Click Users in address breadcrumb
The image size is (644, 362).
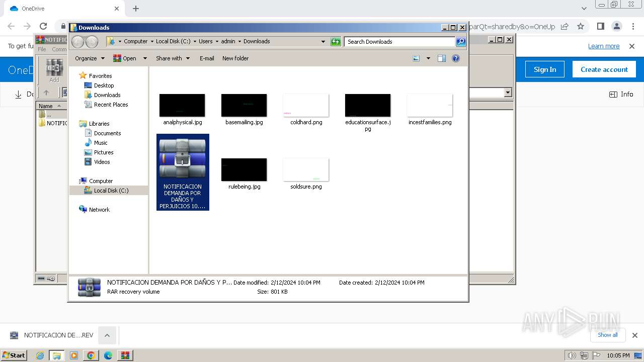tap(205, 42)
